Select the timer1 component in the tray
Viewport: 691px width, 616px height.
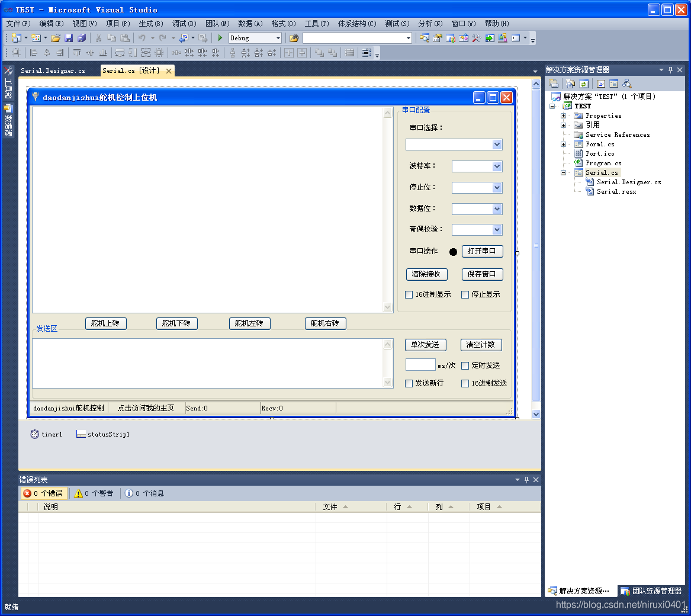pyautogui.click(x=46, y=434)
